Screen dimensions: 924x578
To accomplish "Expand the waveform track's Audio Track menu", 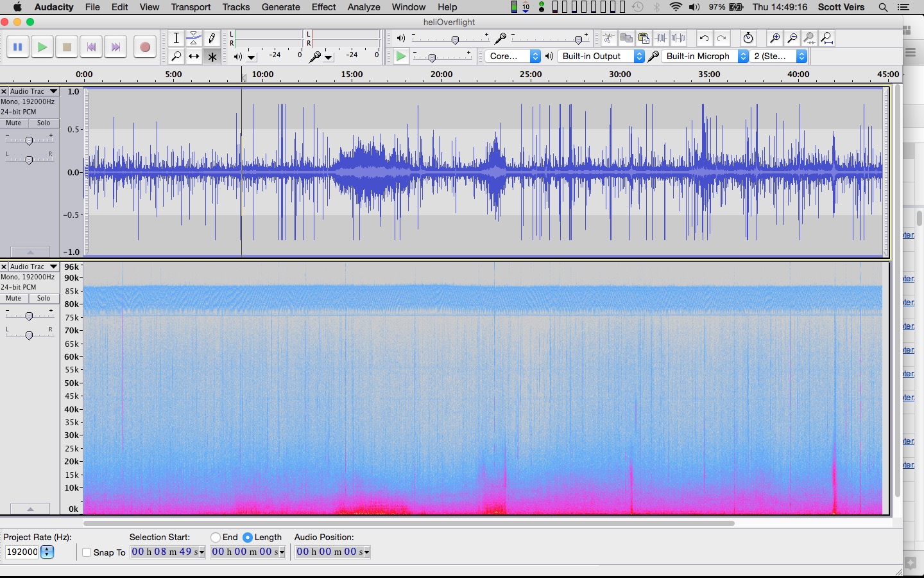I will pyautogui.click(x=53, y=92).
